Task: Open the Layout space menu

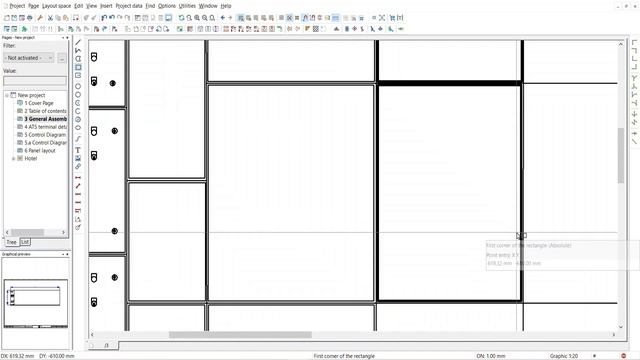Action: (x=56, y=6)
